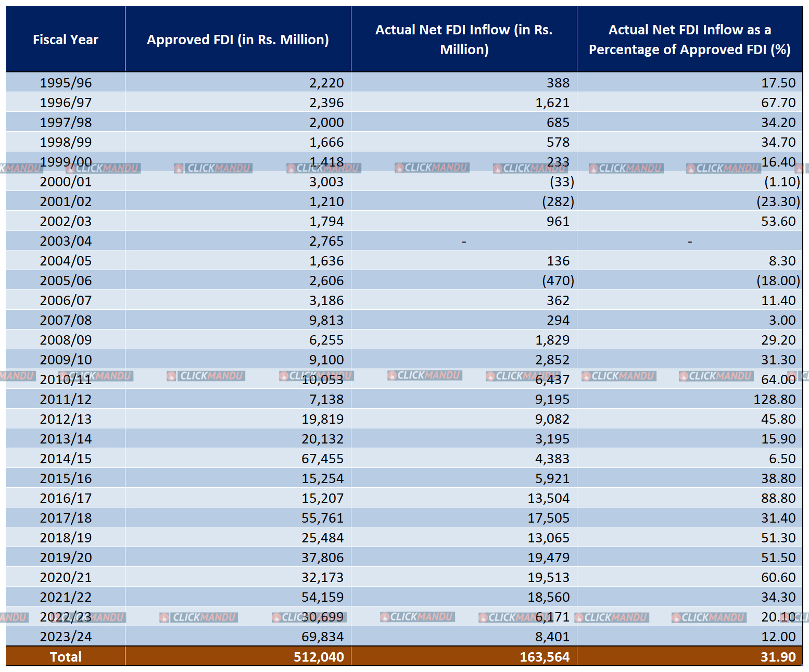
Task: Select the (23.30) percentage cell
Action: pos(778,201)
